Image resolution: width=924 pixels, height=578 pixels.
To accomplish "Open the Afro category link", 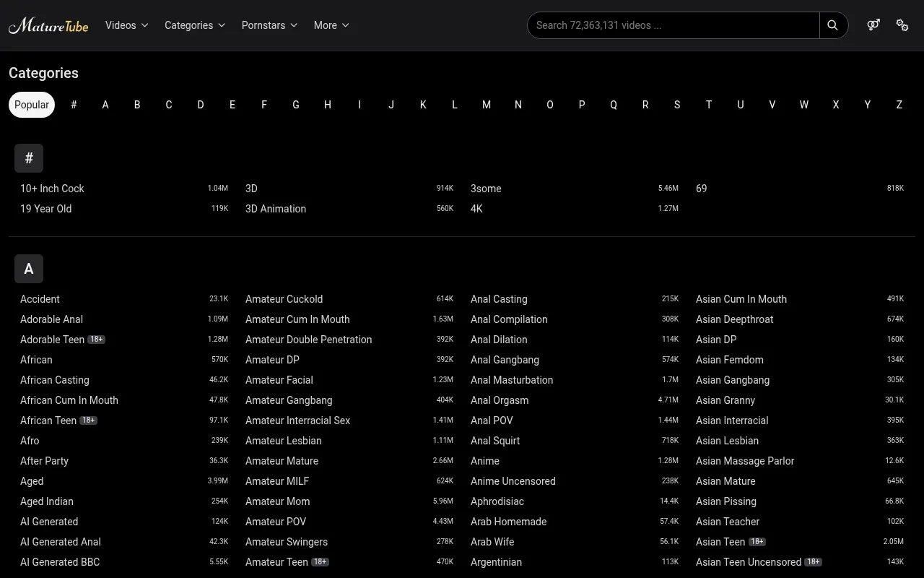I will 30,441.
